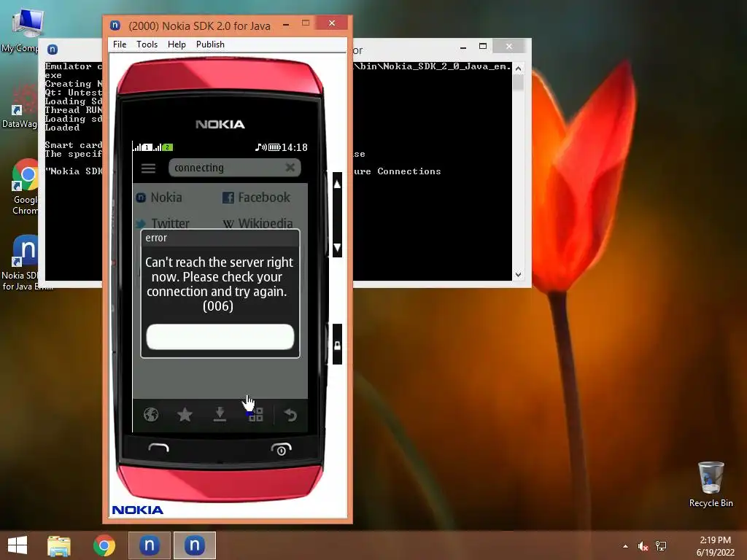Switch to second Nokia SDK taskbar item
This screenshot has width=747, height=560.
[194, 545]
